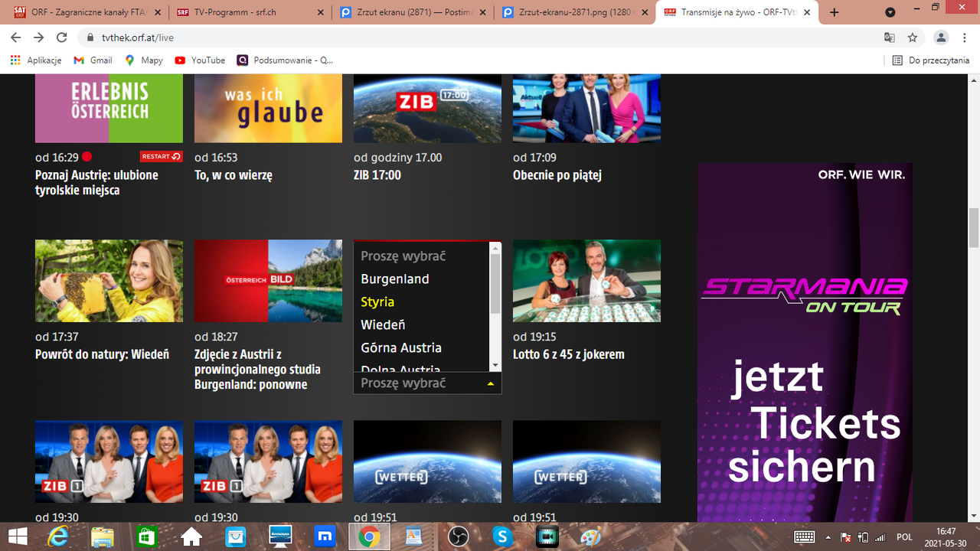This screenshot has height=551, width=980.
Task: Select Wiedeń from the region list
Action: [x=421, y=324]
